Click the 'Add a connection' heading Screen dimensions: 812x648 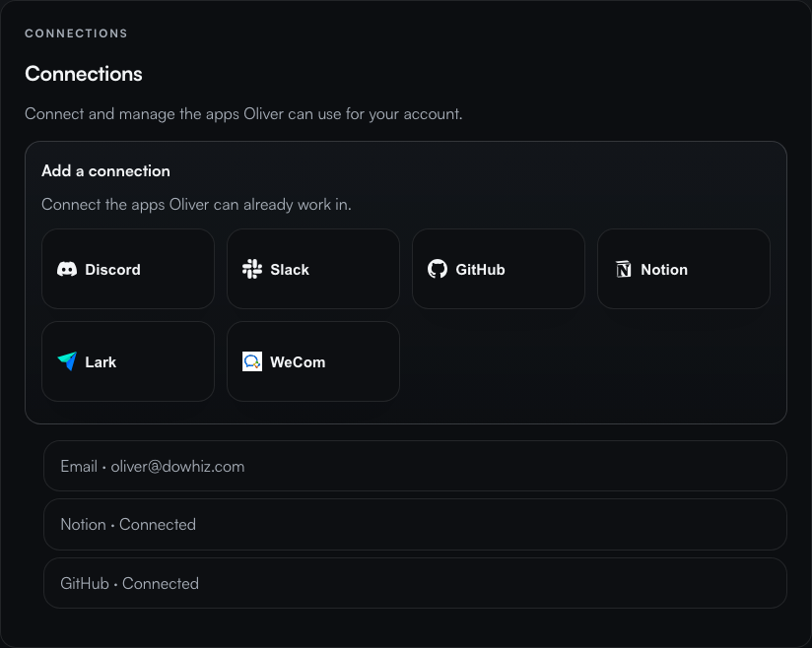(x=105, y=170)
